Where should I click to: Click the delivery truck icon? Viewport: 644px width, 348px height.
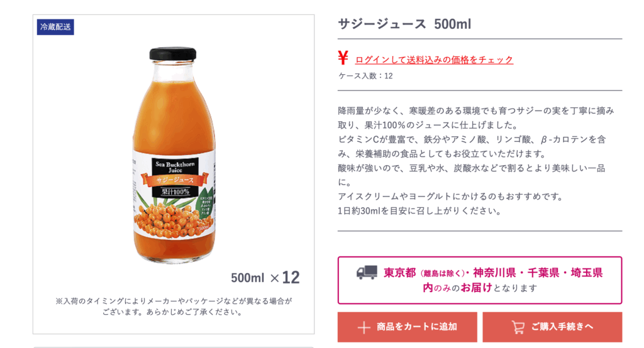[x=367, y=273]
